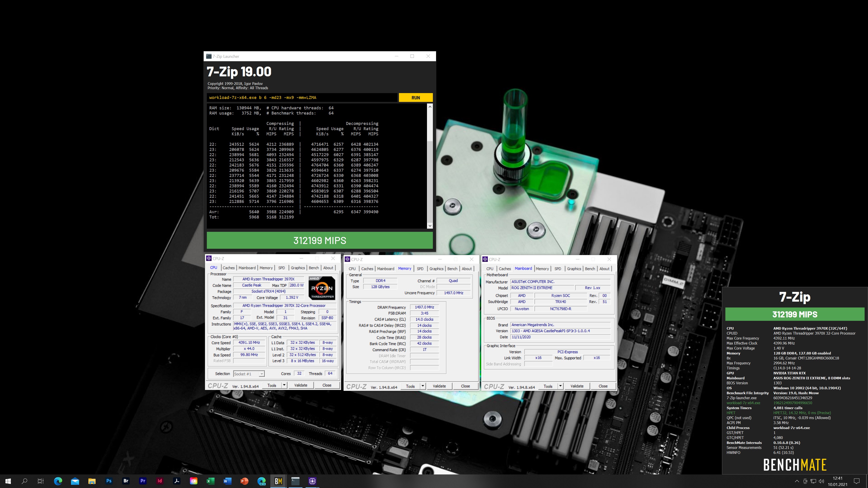
Task: Open Microsoft Edge from the taskbar
Action: point(58,481)
